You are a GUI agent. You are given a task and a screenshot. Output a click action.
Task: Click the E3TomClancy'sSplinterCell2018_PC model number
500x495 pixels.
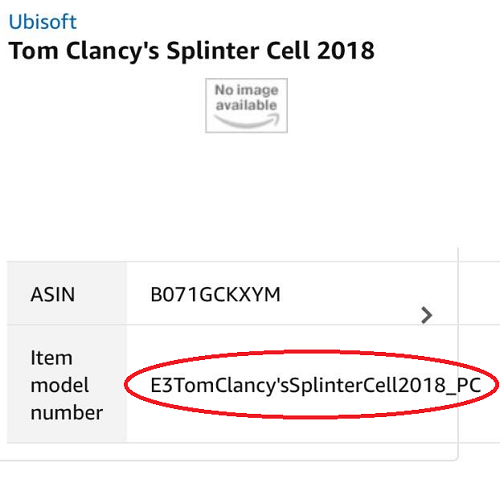pyautogui.click(x=315, y=386)
